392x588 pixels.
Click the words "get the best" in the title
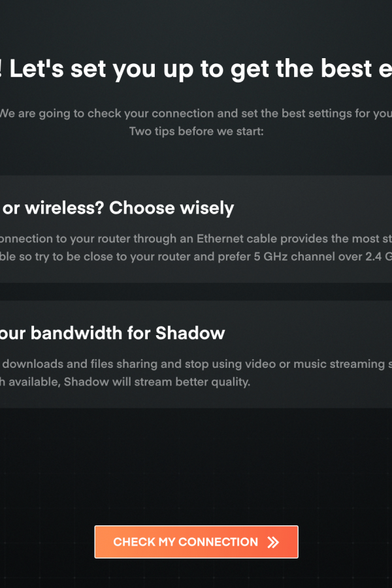pos(301,69)
